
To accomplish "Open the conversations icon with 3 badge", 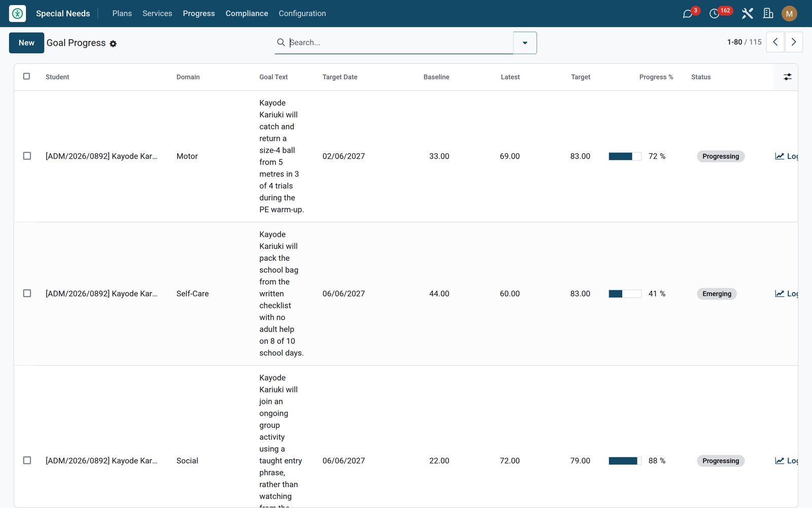I will pos(688,14).
